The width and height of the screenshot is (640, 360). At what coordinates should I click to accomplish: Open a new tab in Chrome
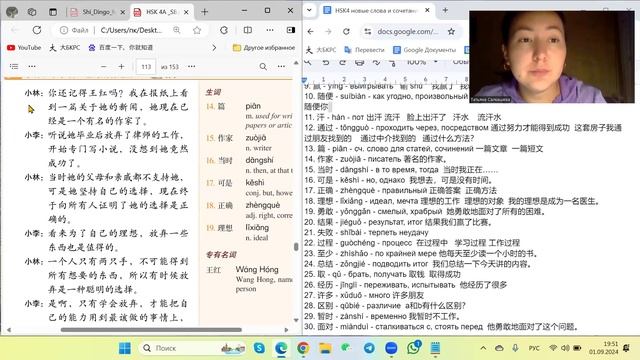[445, 10]
